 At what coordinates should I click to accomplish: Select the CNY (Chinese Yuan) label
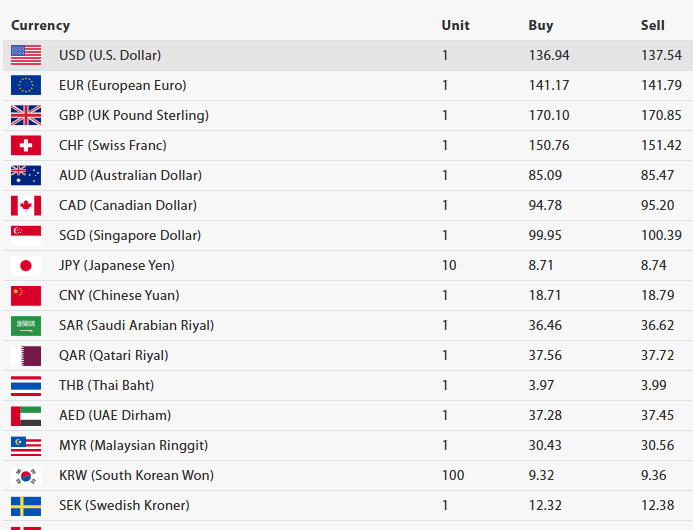point(119,295)
